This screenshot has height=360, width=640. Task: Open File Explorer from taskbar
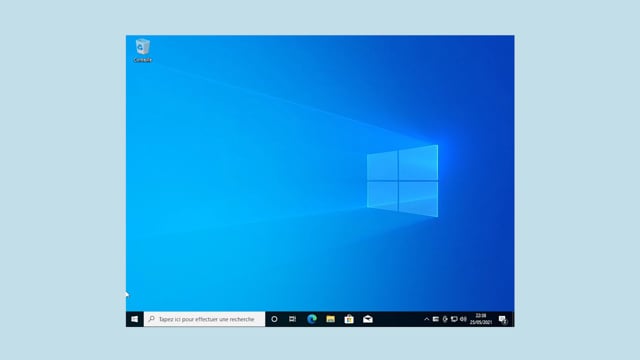331,319
